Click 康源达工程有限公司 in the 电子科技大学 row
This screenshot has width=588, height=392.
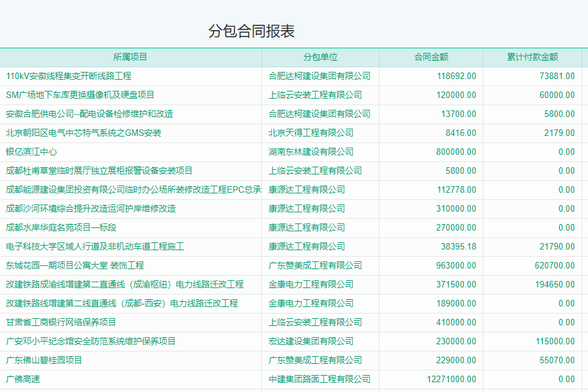click(307, 246)
